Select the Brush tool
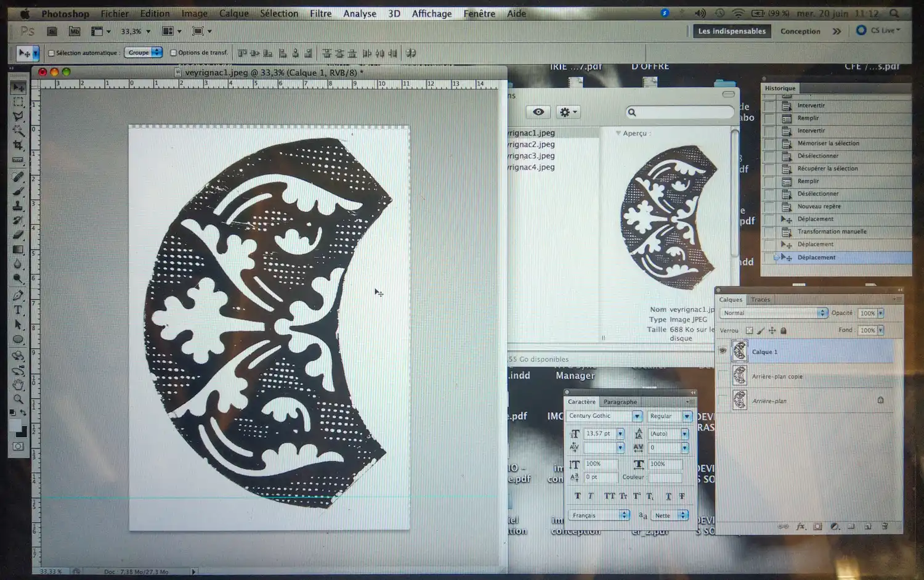 click(x=18, y=192)
